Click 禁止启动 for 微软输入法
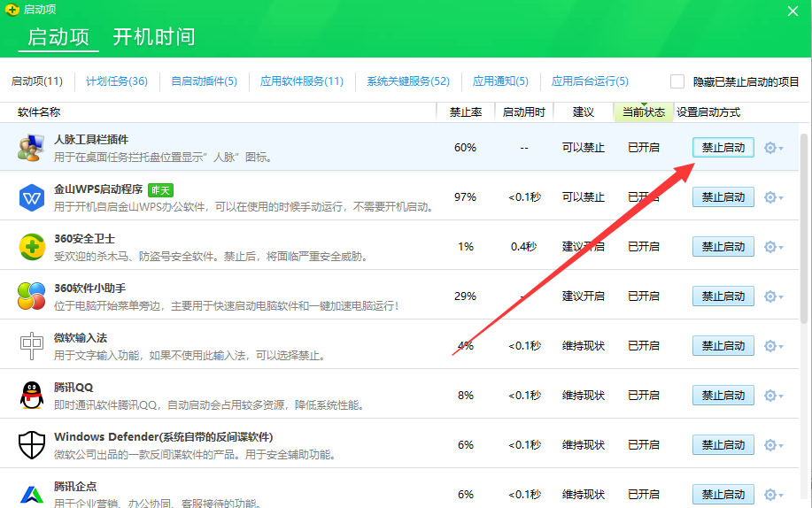 click(723, 346)
